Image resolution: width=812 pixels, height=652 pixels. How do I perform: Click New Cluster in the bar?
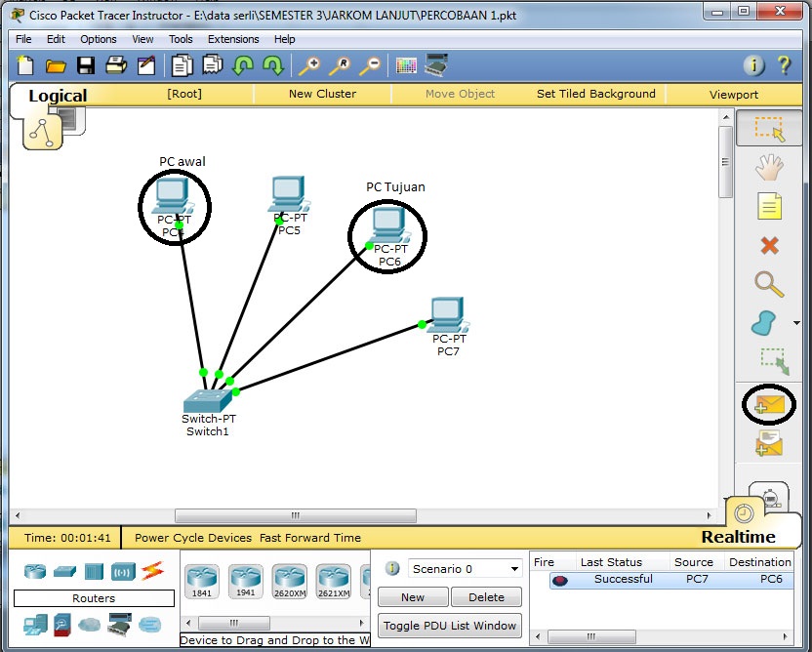pyautogui.click(x=322, y=94)
